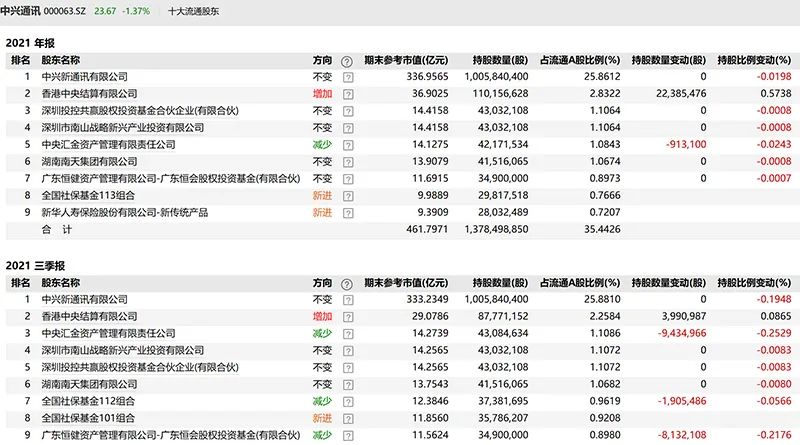Viewport: 800px width, 445px height.
Task: Click question icon in 三季报 row 9 广东恒健资产管理
Action: click(348, 436)
